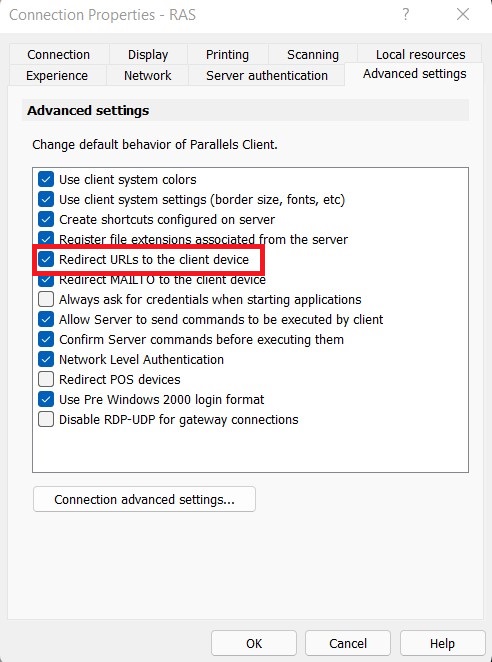Image resolution: width=492 pixels, height=662 pixels.
Task: Confirm changes with OK button
Action: pos(254,643)
